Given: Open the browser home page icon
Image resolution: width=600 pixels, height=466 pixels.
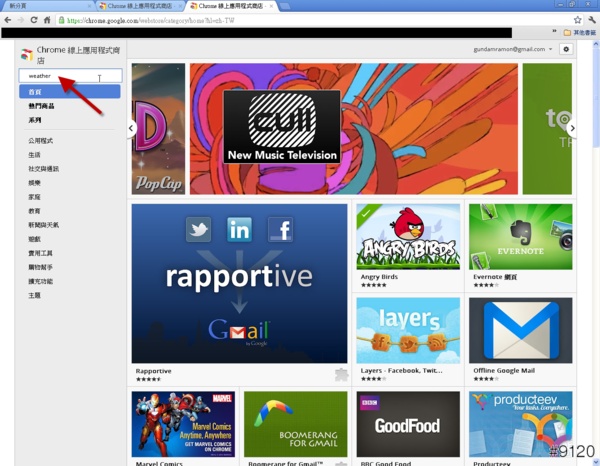Looking at the screenshot, I should point(46,19).
